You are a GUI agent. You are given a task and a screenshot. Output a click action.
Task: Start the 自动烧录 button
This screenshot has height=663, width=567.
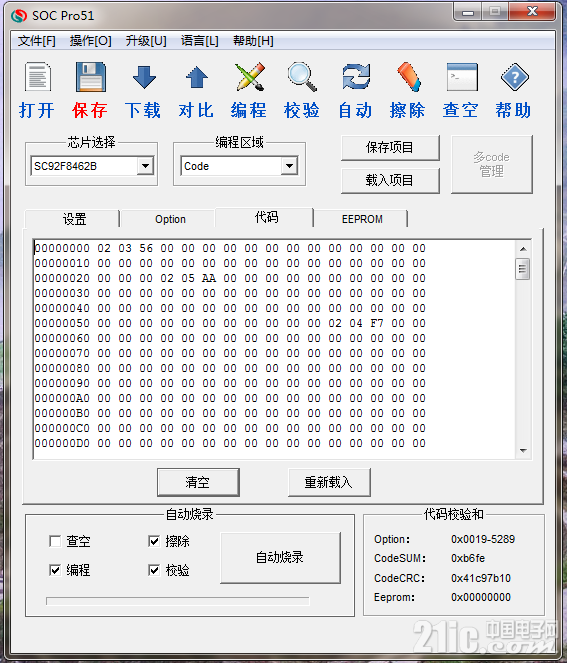pos(280,558)
